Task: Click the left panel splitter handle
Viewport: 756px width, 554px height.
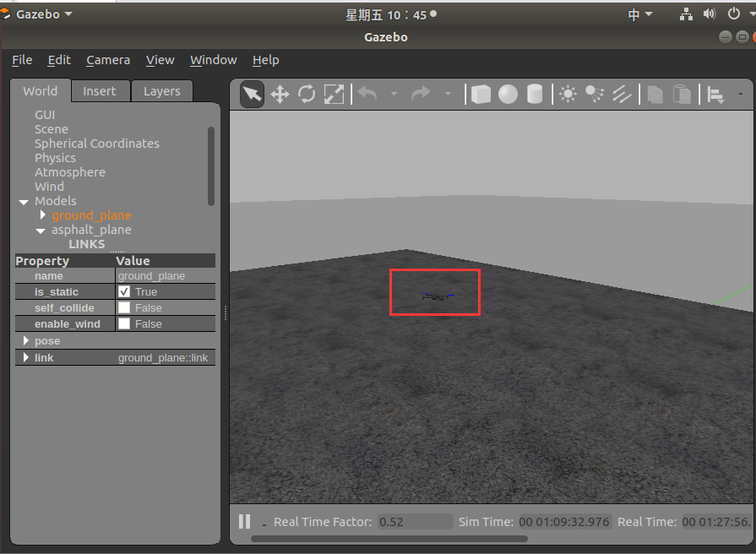Action: click(226, 313)
